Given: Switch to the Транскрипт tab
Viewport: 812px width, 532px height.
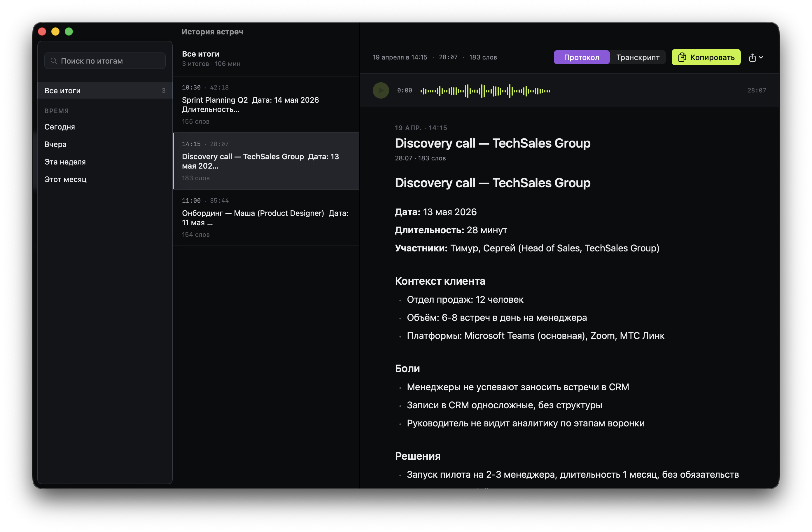Looking at the screenshot, I should [638, 57].
